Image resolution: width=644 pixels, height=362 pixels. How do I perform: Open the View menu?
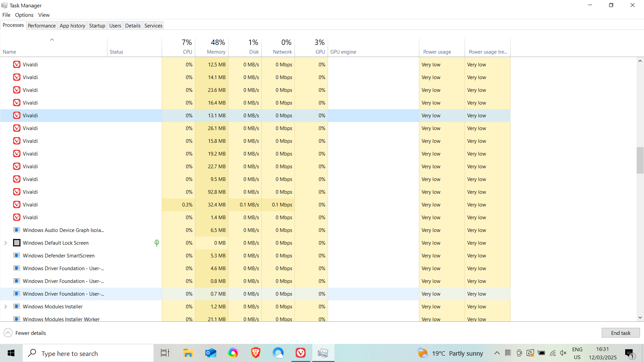44,15
